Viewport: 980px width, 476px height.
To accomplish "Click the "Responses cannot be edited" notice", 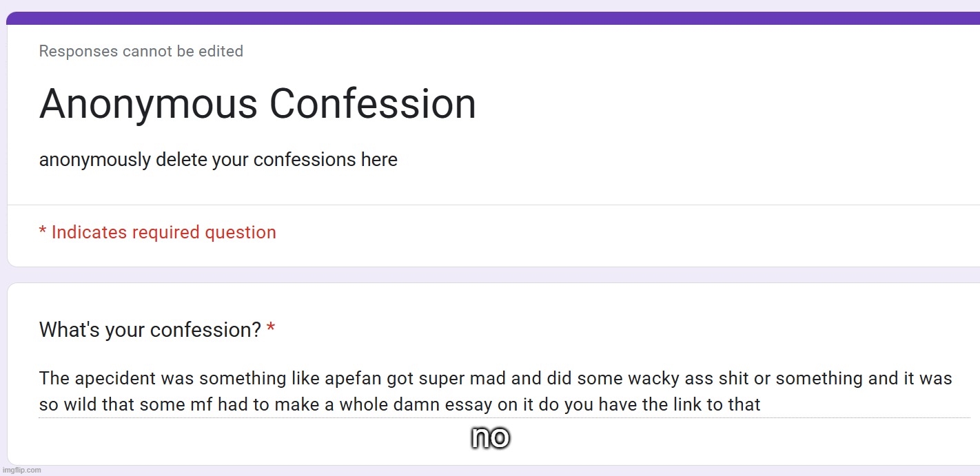I will 141,51.
